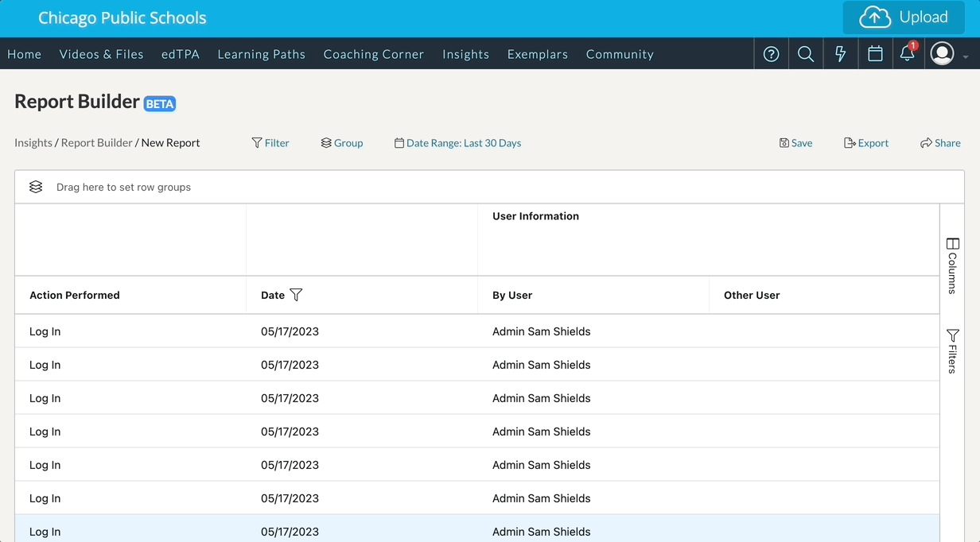Click the user profile avatar icon

tap(943, 54)
